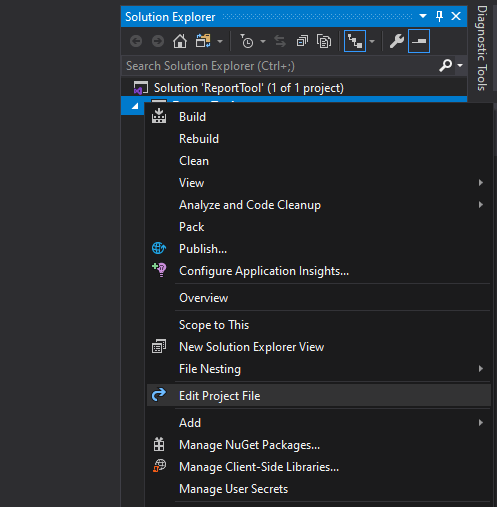Click the Search Solution Explorer field
Image resolution: width=497 pixels, height=507 pixels.
(x=280, y=66)
